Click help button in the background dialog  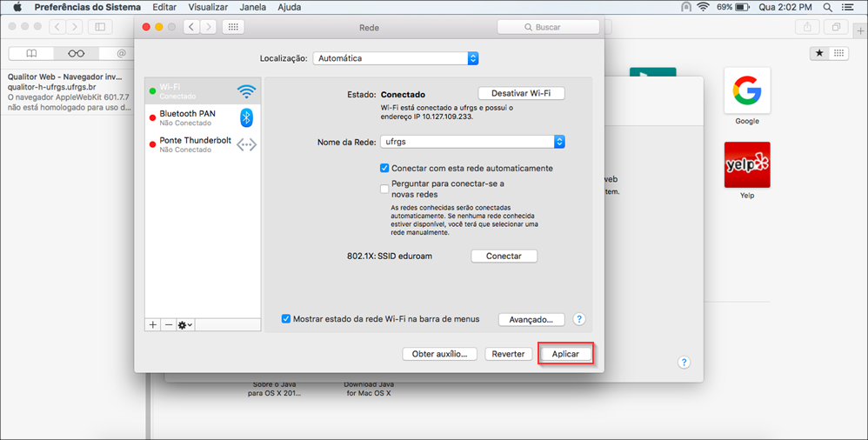point(684,363)
